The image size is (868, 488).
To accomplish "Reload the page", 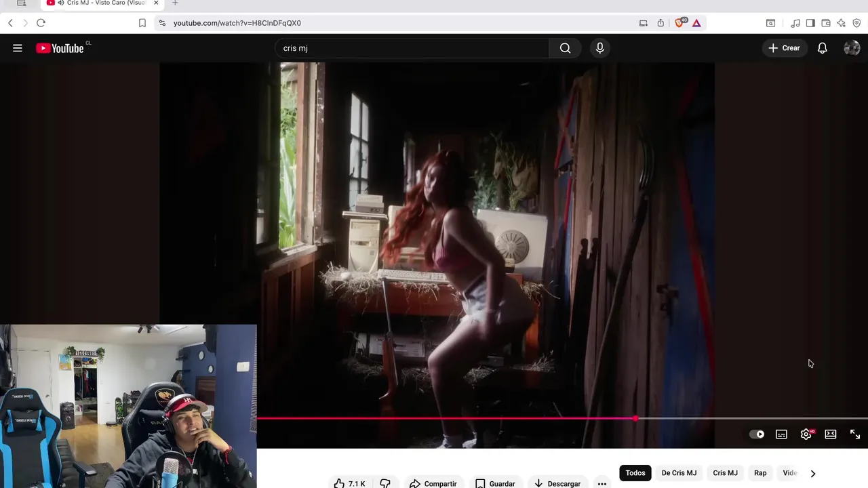I will [41, 23].
